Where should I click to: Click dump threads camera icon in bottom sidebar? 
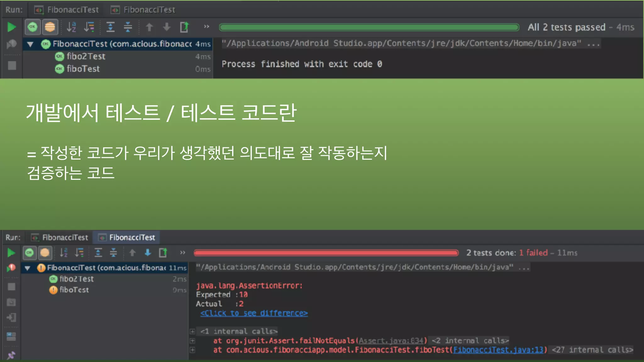click(11, 302)
